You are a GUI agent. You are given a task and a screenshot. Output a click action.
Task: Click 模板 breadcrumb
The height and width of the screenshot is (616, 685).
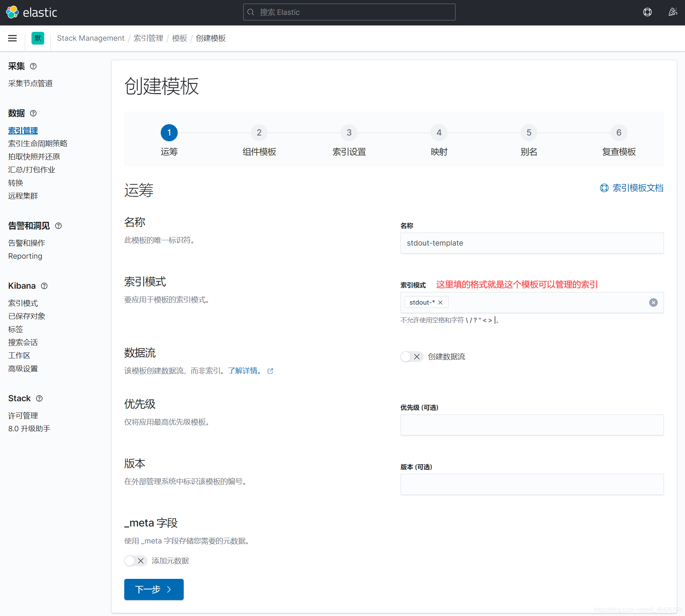[179, 38]
